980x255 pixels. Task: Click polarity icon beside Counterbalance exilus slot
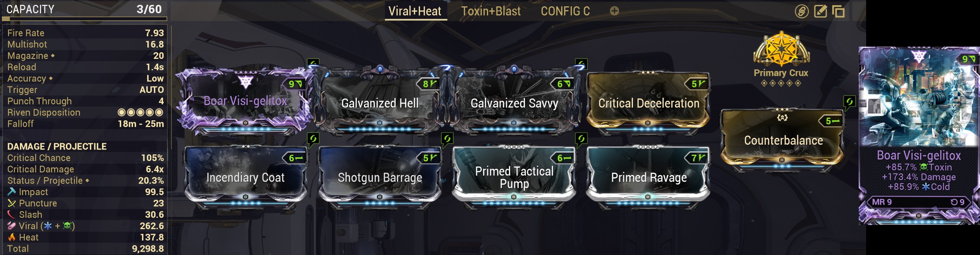(849, 102)
